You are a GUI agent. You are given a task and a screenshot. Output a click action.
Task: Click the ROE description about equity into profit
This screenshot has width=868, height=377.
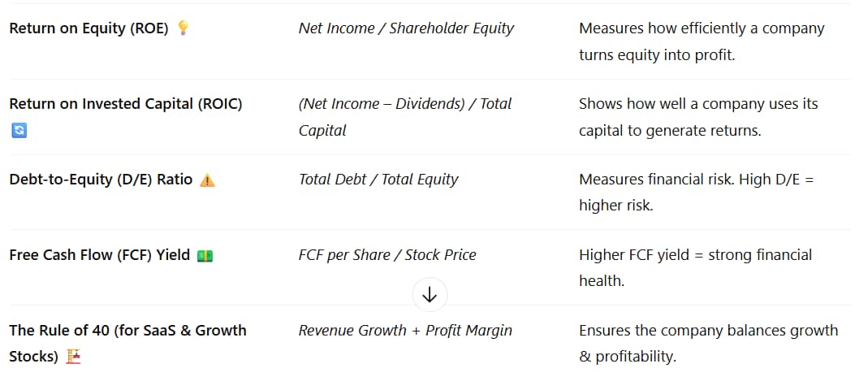pyautogui.click(x=702, y=41)
